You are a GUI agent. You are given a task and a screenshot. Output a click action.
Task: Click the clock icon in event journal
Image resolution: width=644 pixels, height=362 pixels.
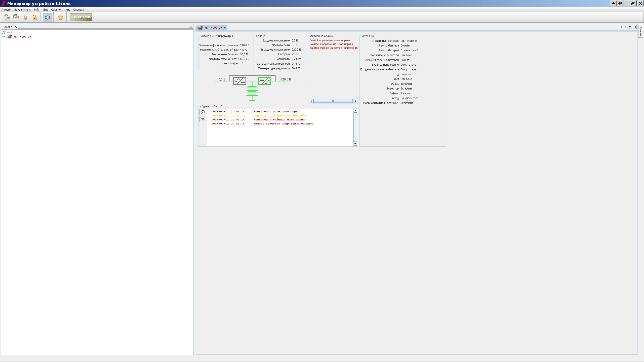(203, 112)
